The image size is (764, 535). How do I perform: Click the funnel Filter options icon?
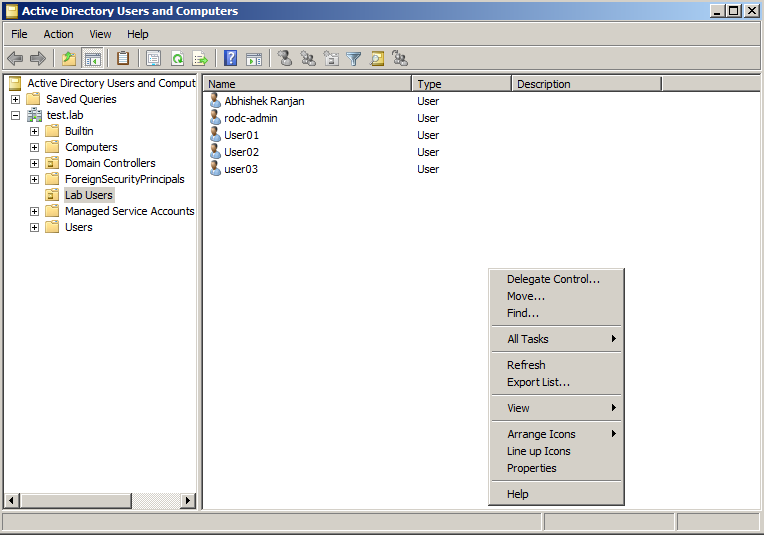(354, 58)
